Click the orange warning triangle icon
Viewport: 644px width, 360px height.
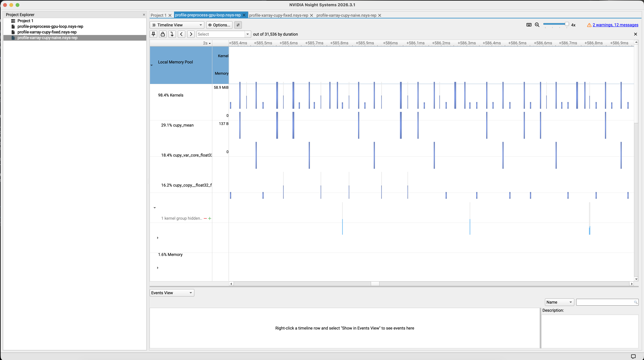[589, 25]
